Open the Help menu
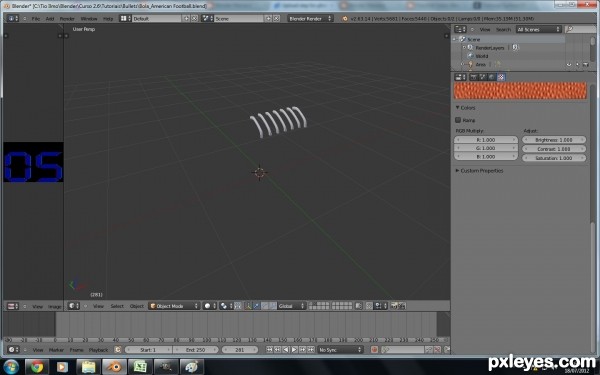 click(x=108, y=18)
